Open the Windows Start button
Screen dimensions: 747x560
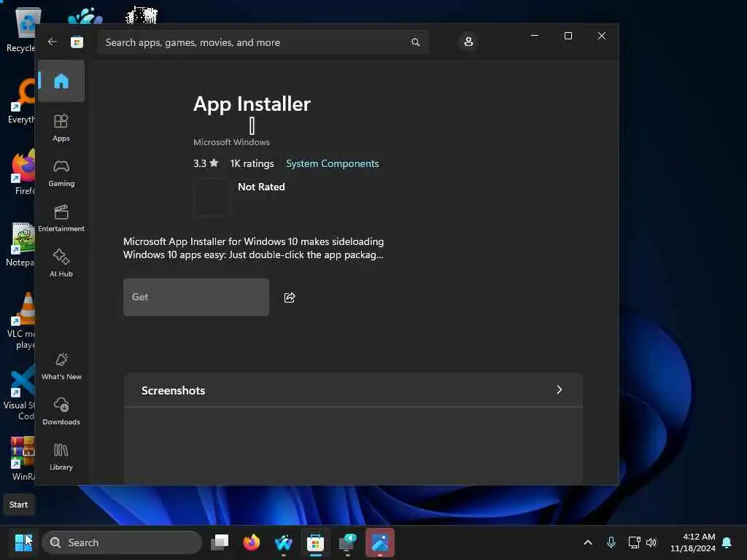click(23, 542)
